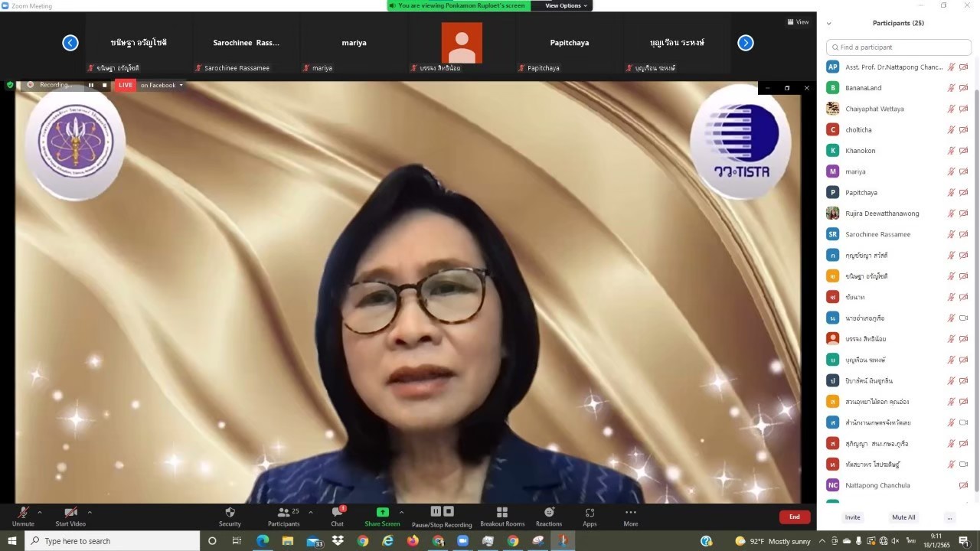Open Microsoft Edge from taskbar

coord(263,541)
